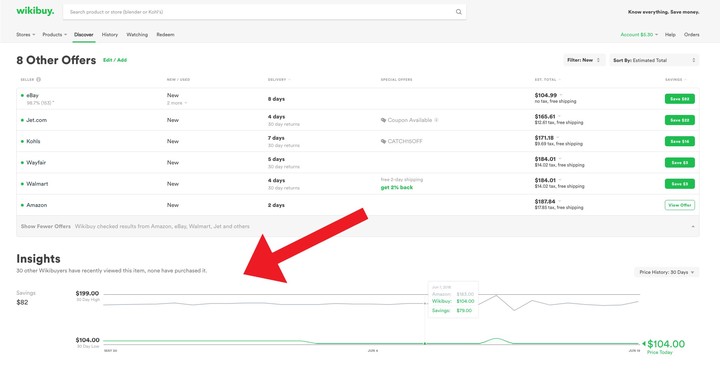The height and width of the screenshot is (371, 720).
Task: Click the eBay Save $82 button
Action: pyautogui.click(x=680, y=99)
